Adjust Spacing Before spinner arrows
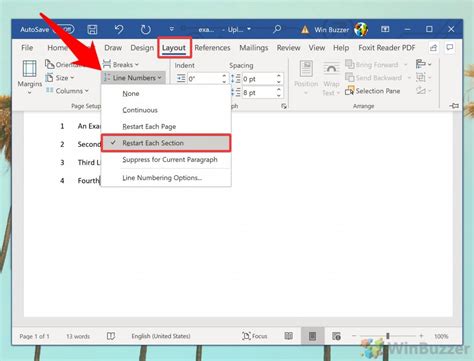This screenshot has height=361, width=474. point(279,79)
